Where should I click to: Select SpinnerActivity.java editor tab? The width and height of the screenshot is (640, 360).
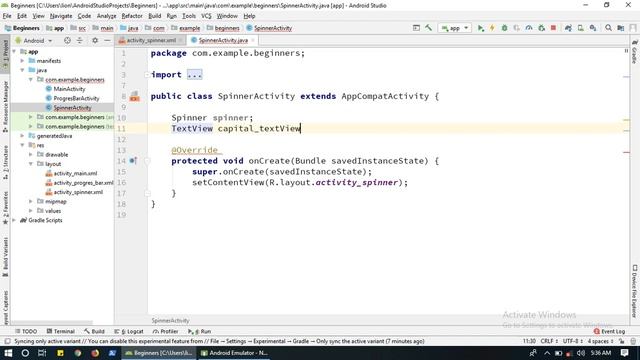[x=223, y=40]
